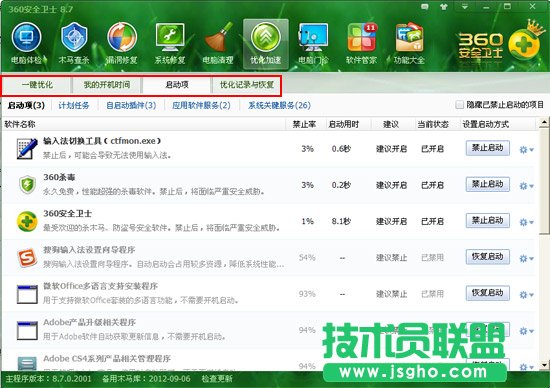
Task: Click 恢复启动 for 搜狗输入法设置向导
Action: [x=488, y=257]
